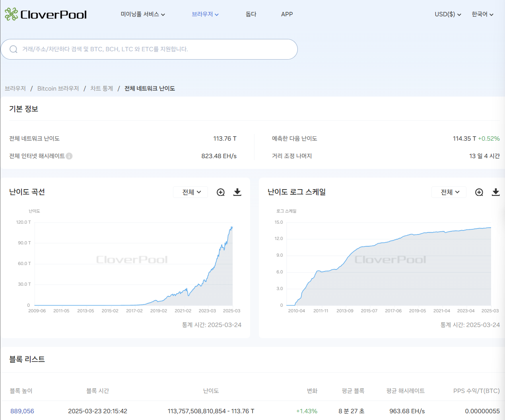Select the 113.76 T network difficulty value
Viewport: 505px width, 420px height.
click(x=225, y=139)
